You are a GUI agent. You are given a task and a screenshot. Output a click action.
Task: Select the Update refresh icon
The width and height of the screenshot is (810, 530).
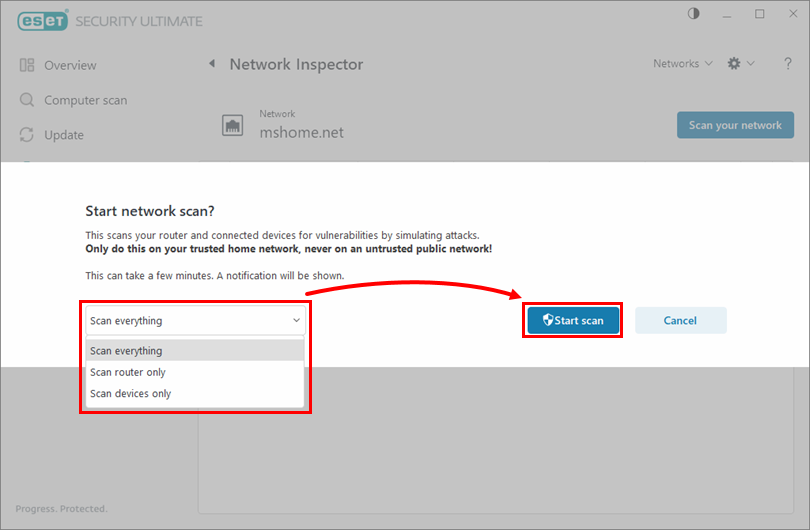[x=27, y=135]
